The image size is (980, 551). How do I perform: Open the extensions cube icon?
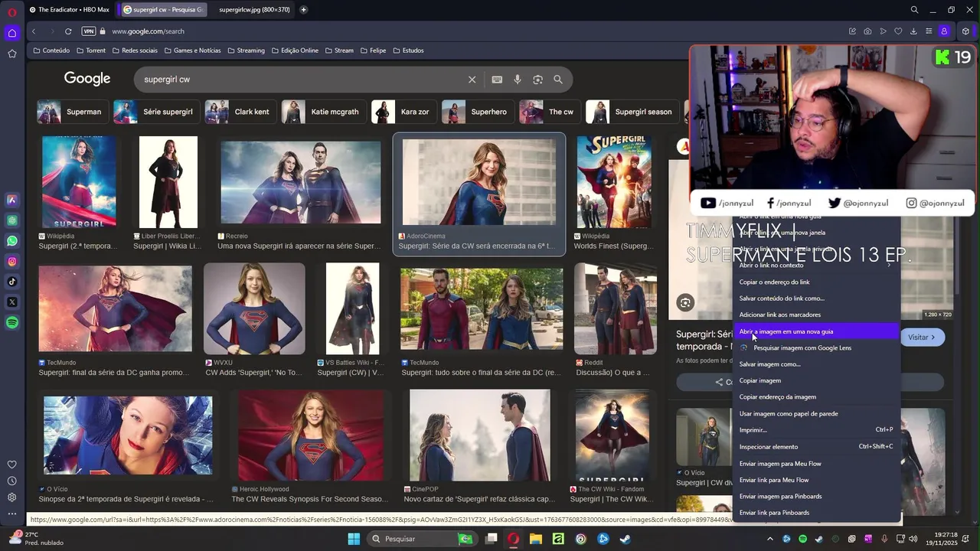coord(965,31)
